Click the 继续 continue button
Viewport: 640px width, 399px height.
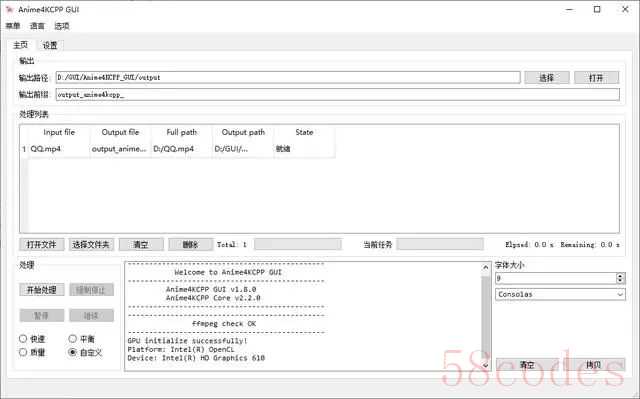click(91, 316)
